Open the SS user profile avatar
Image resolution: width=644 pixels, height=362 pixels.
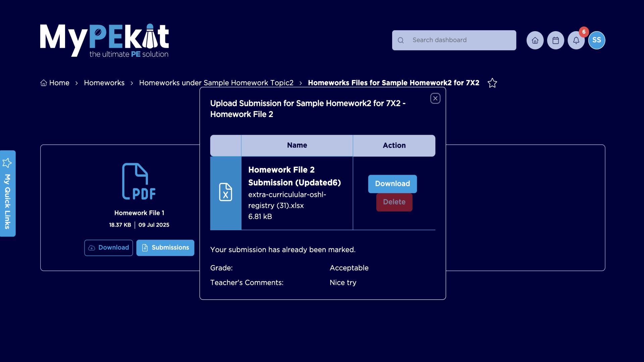click(597, 40)
